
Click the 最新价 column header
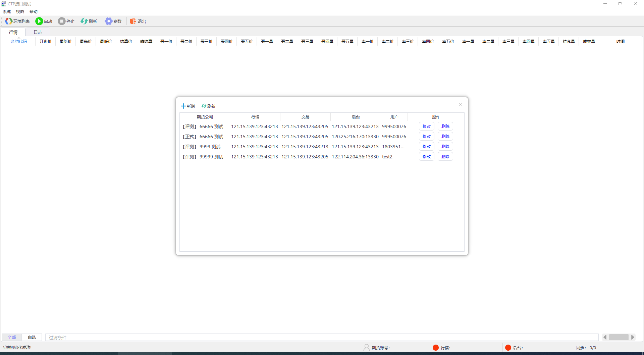(66, 41)
